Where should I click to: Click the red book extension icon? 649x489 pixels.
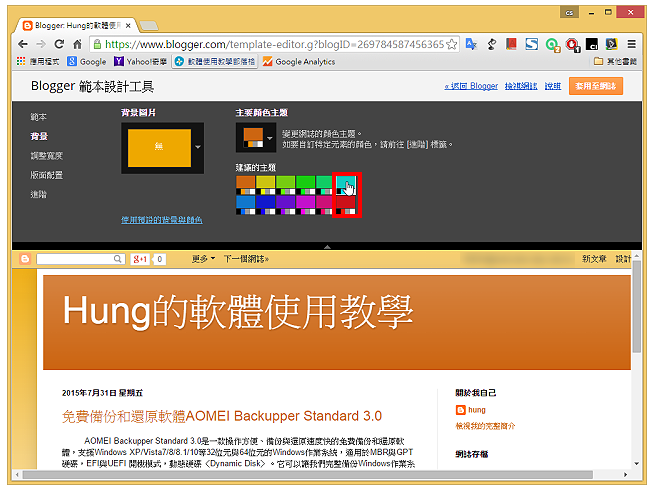[x=511, y=44]
